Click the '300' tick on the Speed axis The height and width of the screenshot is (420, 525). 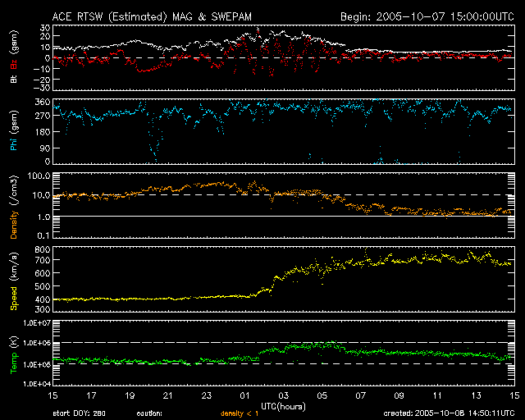coord(43,309)
